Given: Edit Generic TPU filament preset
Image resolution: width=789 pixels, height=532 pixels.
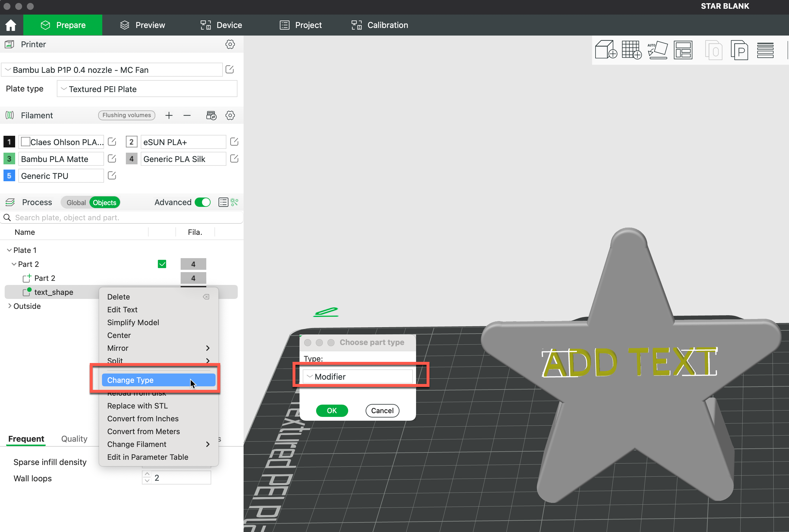Looking at the screenshot, I should (112, 176).
